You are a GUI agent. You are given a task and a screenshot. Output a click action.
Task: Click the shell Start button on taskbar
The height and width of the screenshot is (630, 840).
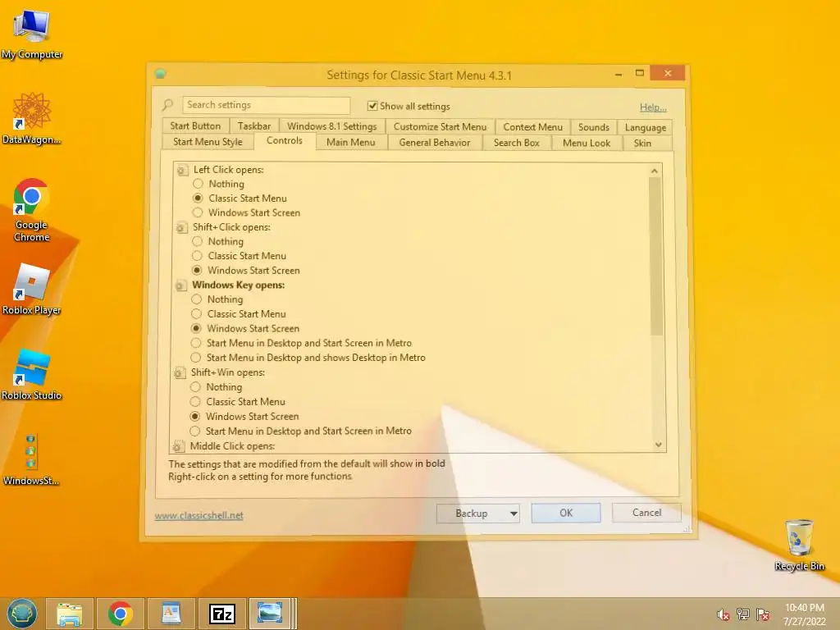pos(22,614)
